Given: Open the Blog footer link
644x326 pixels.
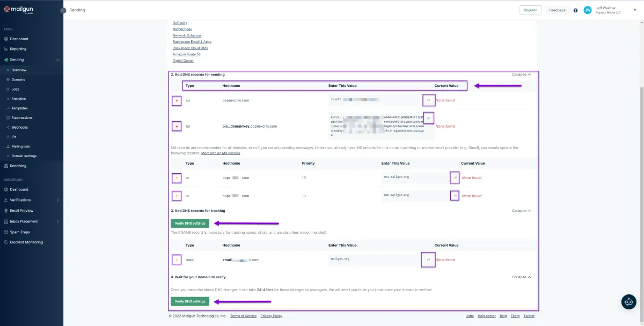Looking at the screenshot, I should [x=503, y=316].
